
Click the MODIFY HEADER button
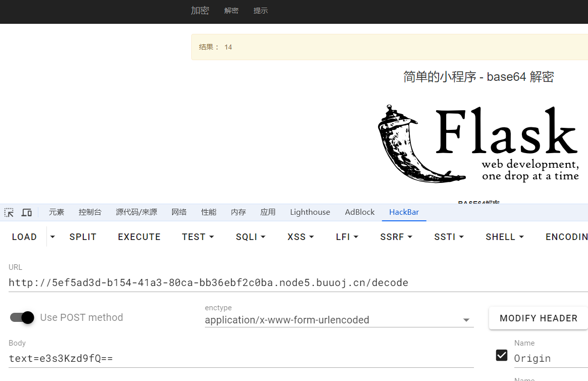coord(538,318)
